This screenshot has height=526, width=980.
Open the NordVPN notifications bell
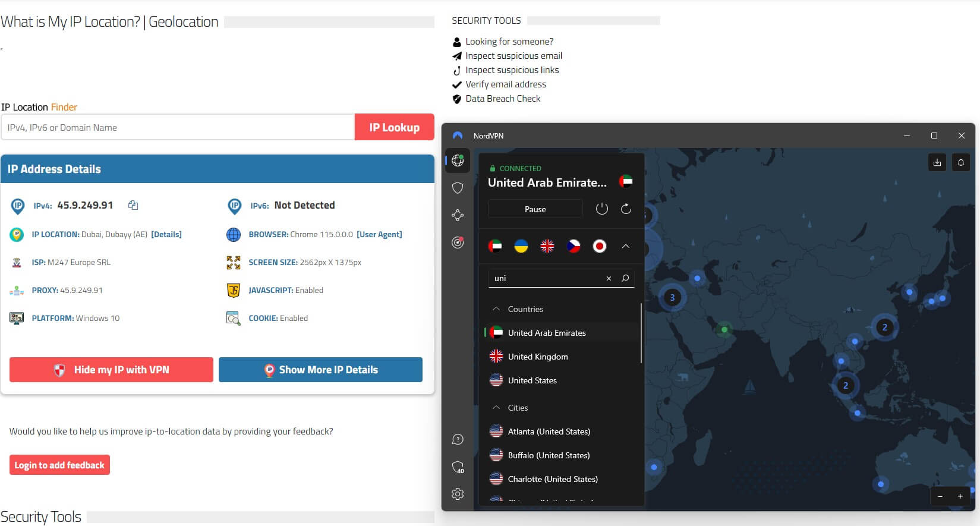pos(961,162)
